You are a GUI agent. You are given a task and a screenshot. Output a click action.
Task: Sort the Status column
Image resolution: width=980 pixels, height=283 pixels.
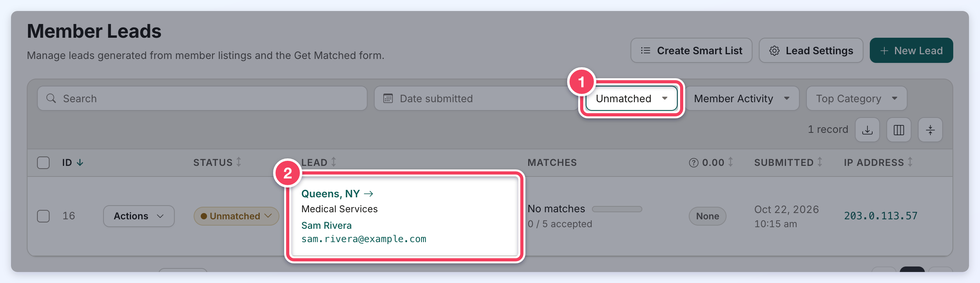(239, 162)
